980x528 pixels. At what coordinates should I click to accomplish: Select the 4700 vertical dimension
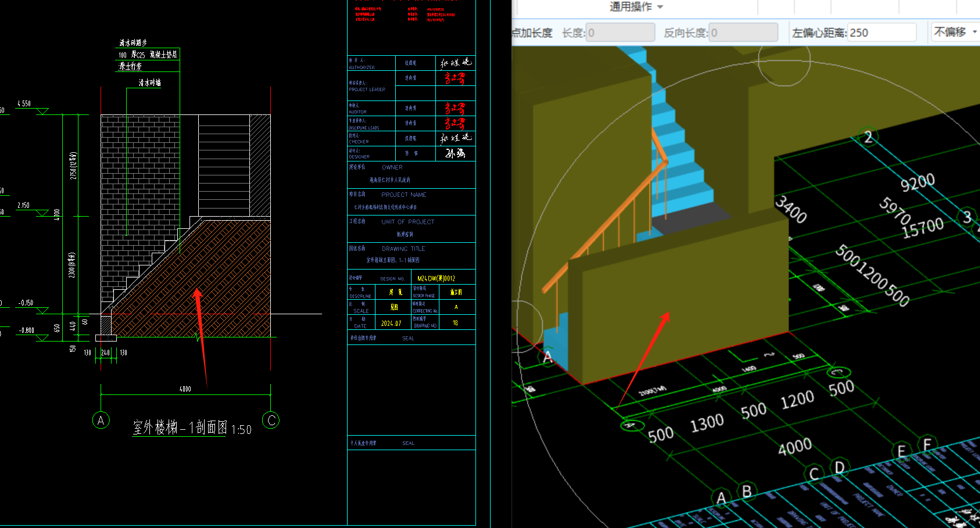(56, 214)
